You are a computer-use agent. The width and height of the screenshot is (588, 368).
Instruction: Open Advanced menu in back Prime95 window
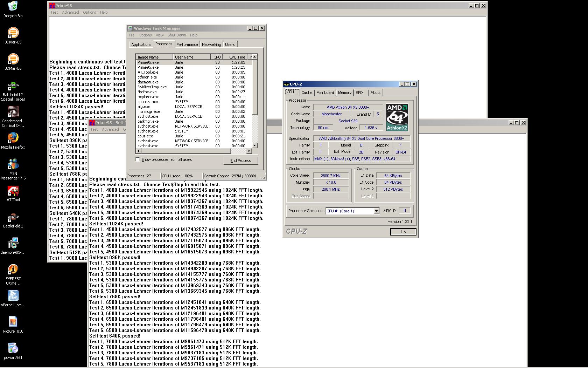(70, 12)
